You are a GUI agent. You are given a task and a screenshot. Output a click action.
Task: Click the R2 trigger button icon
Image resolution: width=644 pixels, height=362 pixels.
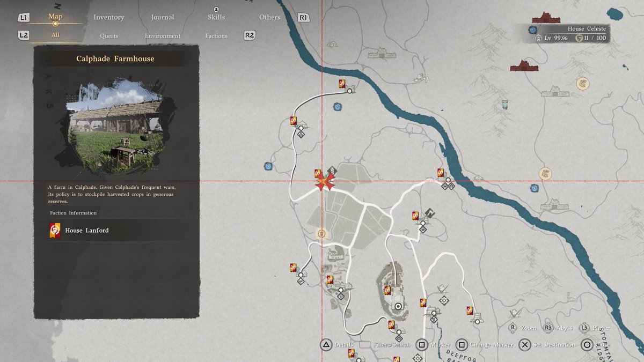250,35
